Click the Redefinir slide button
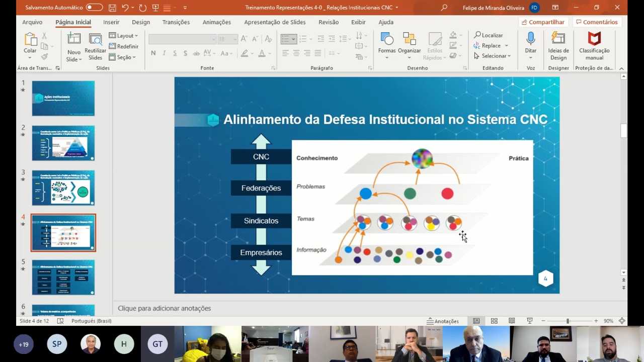This screenshot has height=362, width=644. coord(124,46)
